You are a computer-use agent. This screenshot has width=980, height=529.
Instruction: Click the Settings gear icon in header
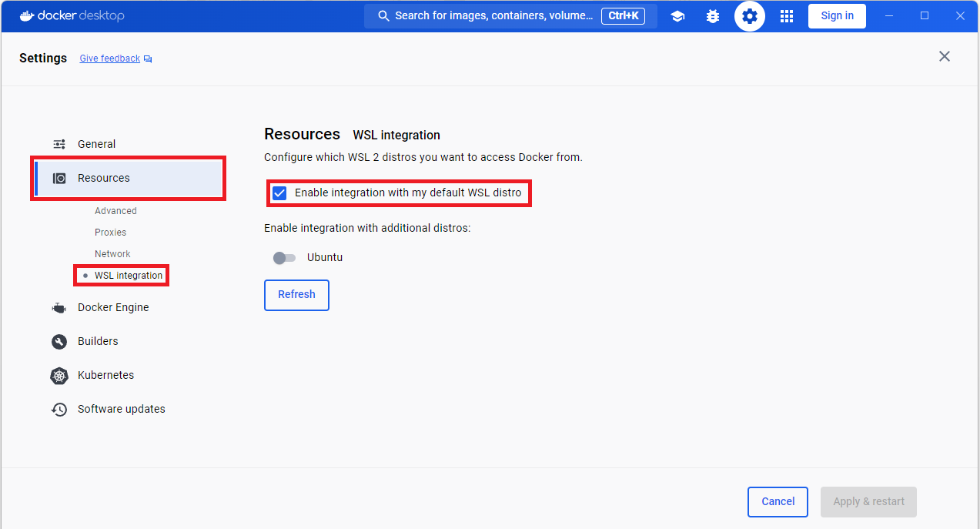[x=750, y=16]
